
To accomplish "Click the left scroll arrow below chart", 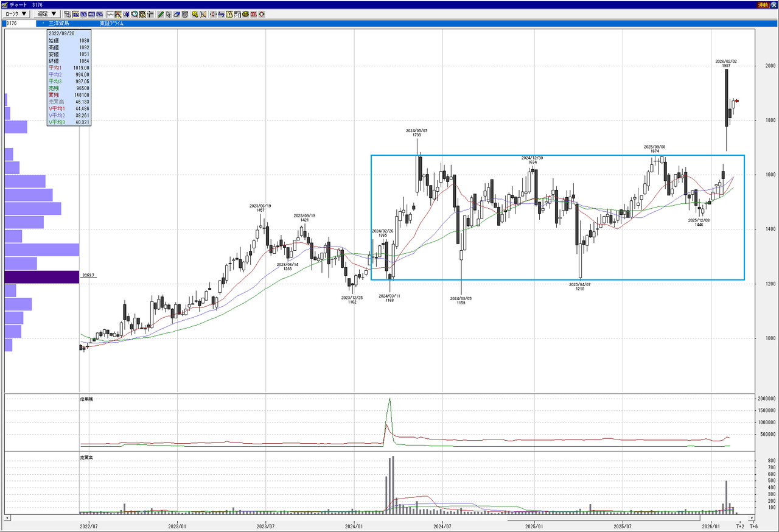I will point(8,518).
